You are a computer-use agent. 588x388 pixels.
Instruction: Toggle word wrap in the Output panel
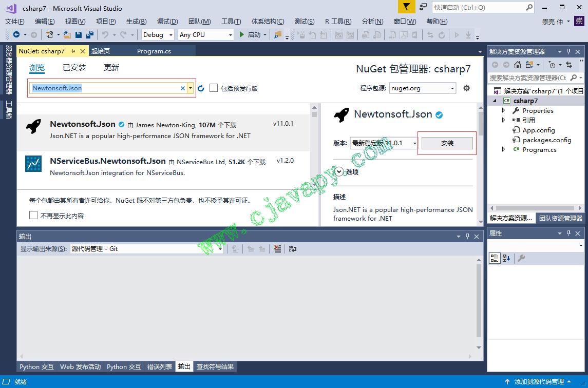tap(293, 249)
